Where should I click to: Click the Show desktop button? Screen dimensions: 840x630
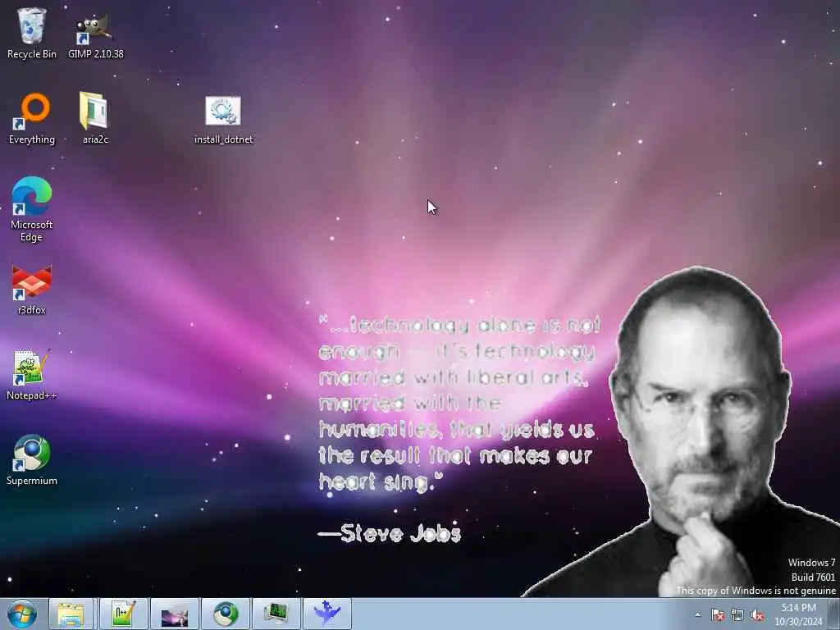[834, 614]
